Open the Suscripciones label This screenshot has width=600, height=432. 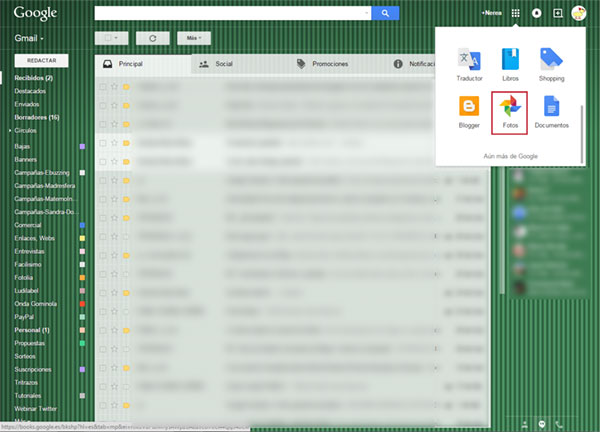tap(33, 369)
